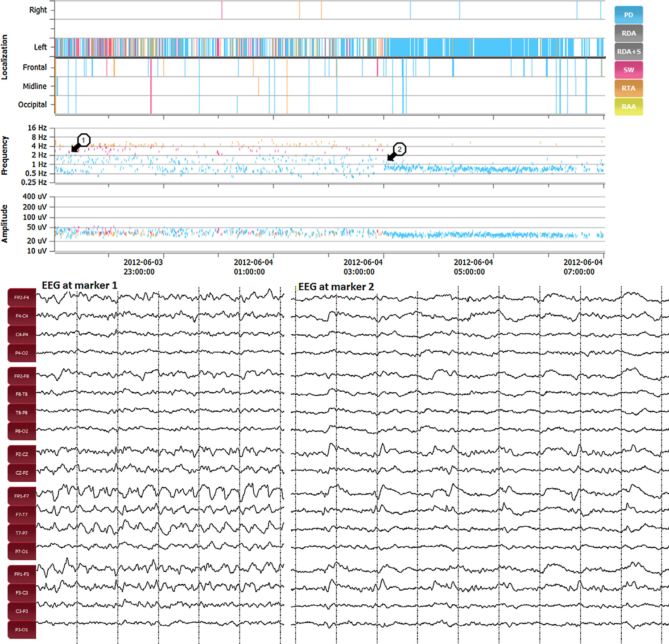Click marker 2 on frequency trend
Viewport: 669px width, 644px height.
400,149
